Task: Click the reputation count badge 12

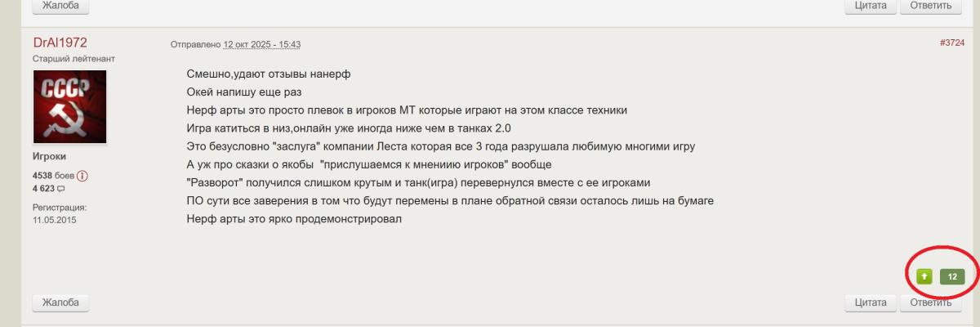Action: [952, 276]
